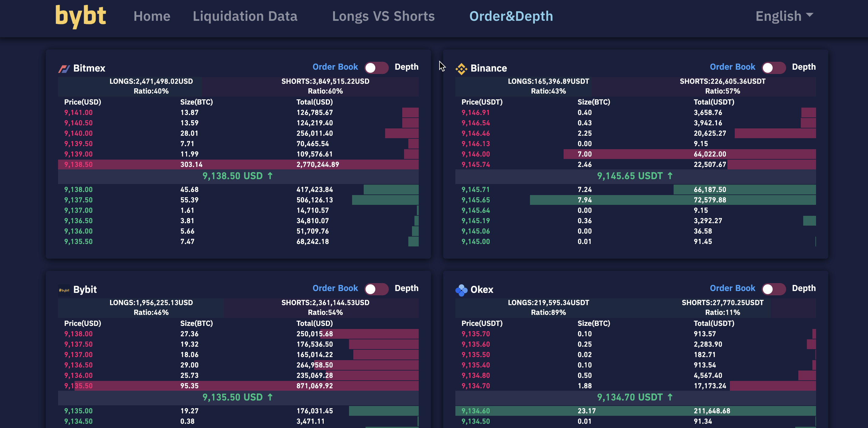The height and width of the screenshot is (428, 868).
Task: Click the Binance exchange logo icon
Action: 461,69
